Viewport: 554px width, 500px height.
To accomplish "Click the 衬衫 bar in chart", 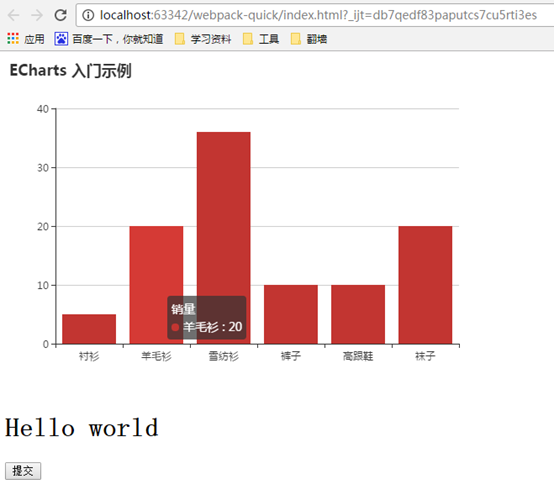I will [x=89, y=329].
